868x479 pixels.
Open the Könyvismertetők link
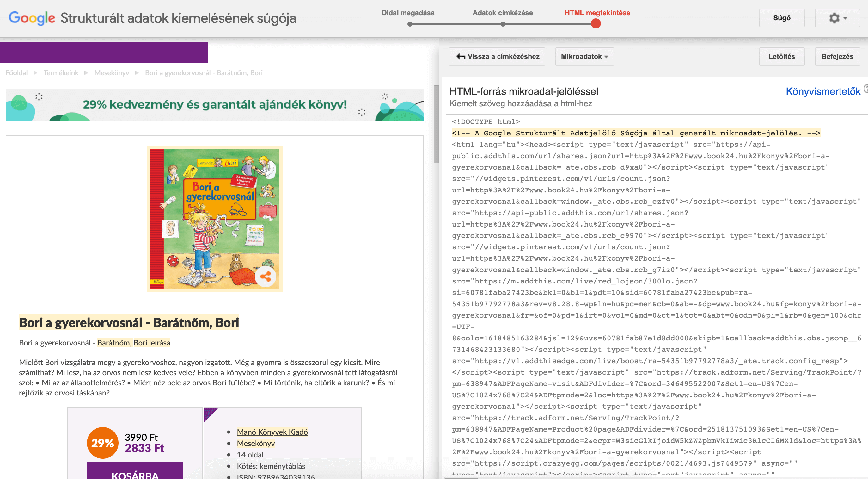click(x=823, y=91)
